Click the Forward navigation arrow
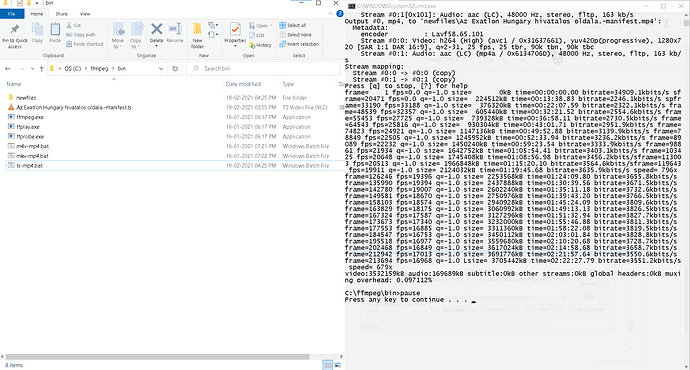This screenshot has height=370, width=690. (x=21, y=69)
